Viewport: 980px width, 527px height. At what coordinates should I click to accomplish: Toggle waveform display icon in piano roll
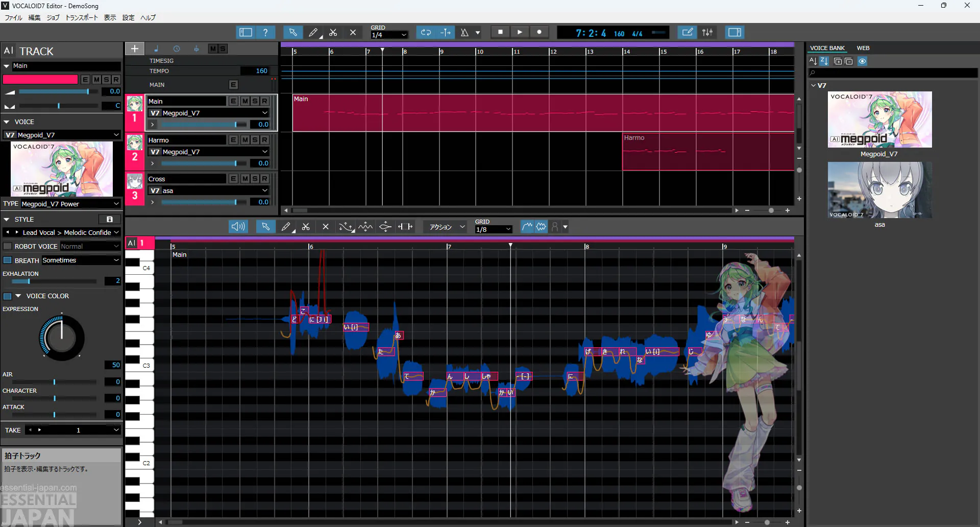pos(541,227)
